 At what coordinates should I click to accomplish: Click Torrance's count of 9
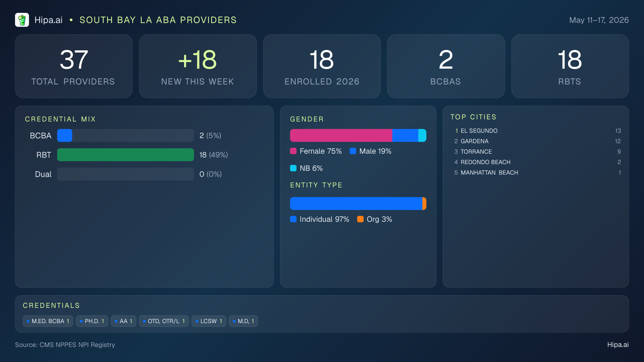tap(619, 152)
